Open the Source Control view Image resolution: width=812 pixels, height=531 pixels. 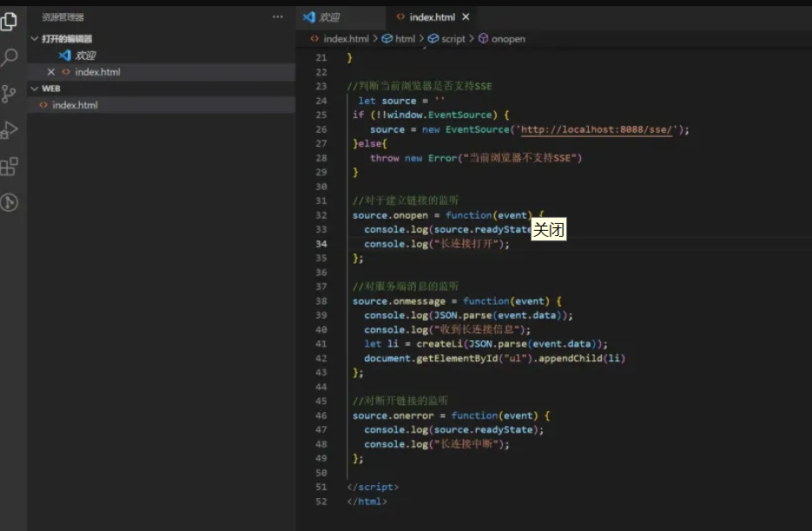point(10,94)
